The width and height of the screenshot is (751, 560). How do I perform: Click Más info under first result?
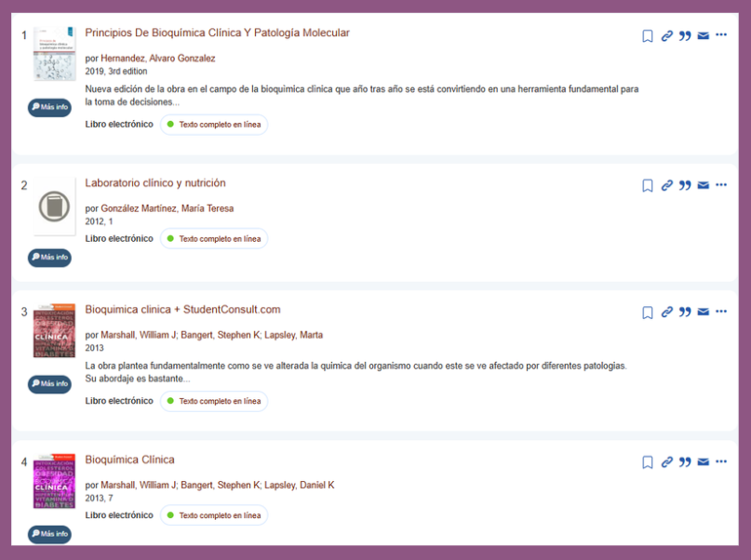pos(49,107)
